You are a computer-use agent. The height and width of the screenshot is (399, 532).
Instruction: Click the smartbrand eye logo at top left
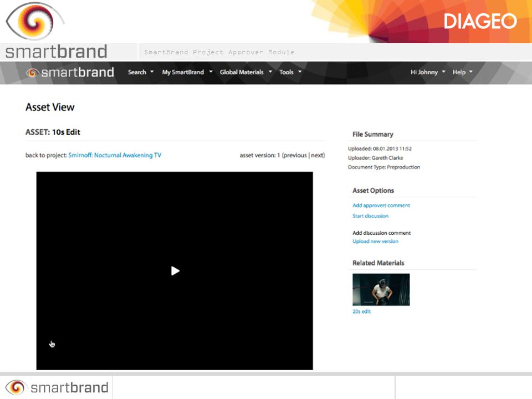[35, 21]
